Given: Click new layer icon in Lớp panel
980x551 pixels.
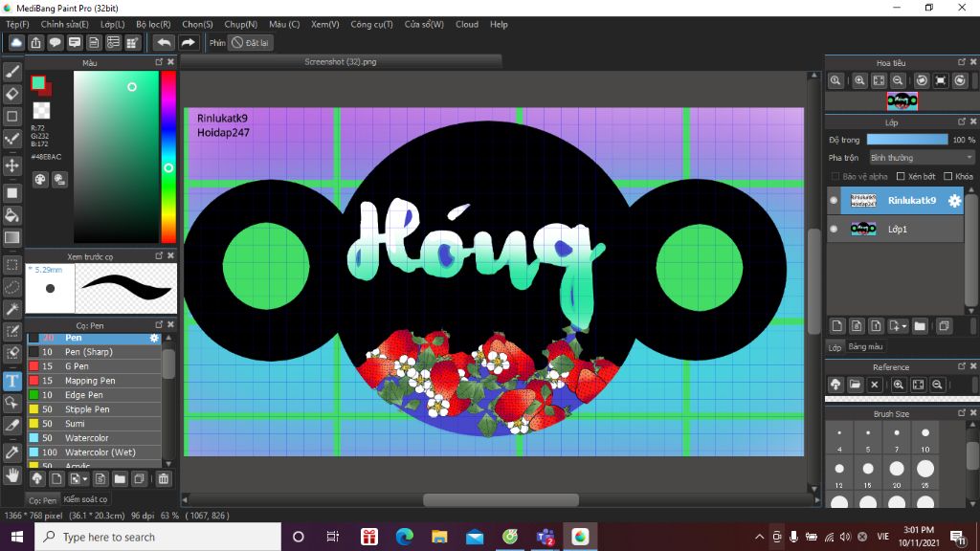Looking at the screenshot, I should [x=836, y=326].
